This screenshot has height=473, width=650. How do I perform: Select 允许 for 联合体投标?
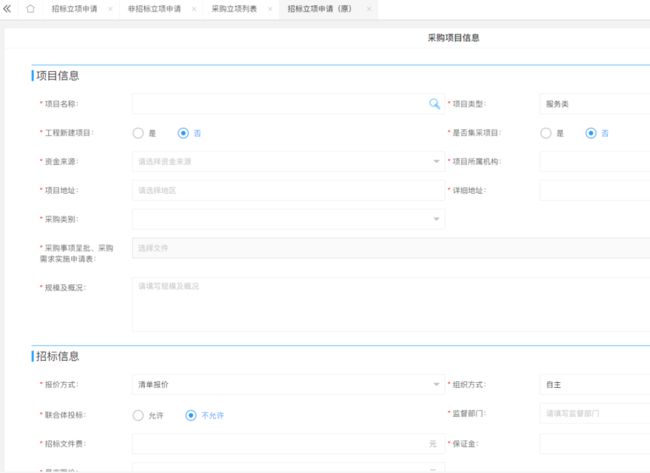click(138, 415)
